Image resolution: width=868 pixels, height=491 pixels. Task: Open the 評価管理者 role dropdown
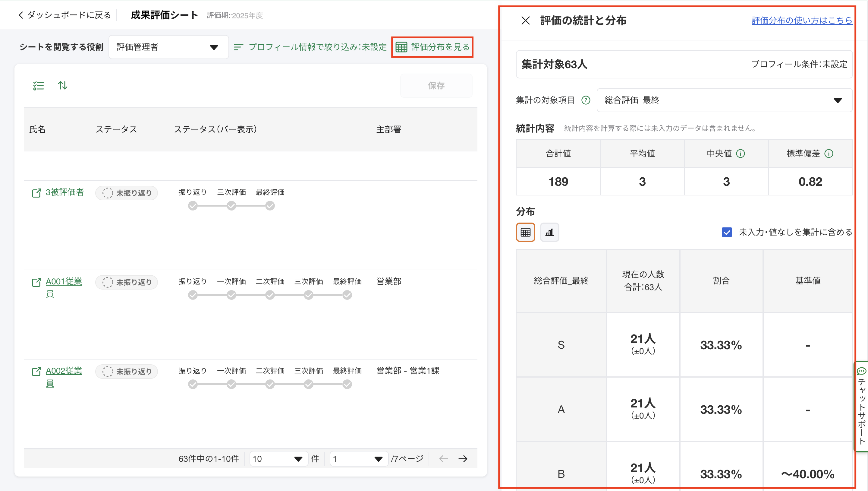coord(168,47)
